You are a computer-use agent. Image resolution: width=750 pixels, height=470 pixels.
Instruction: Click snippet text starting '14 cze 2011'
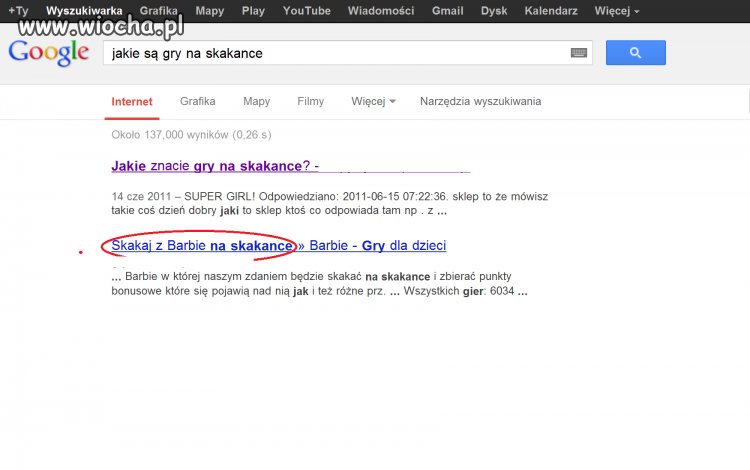tap(330, 204)
